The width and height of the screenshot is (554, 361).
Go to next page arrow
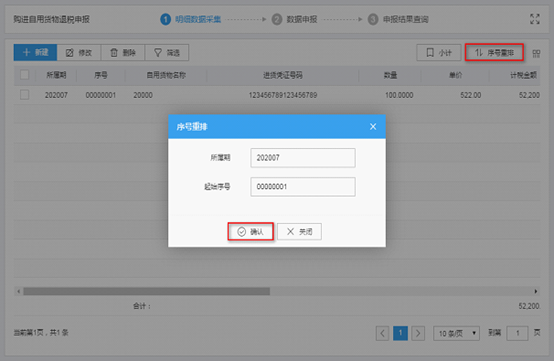418,333
